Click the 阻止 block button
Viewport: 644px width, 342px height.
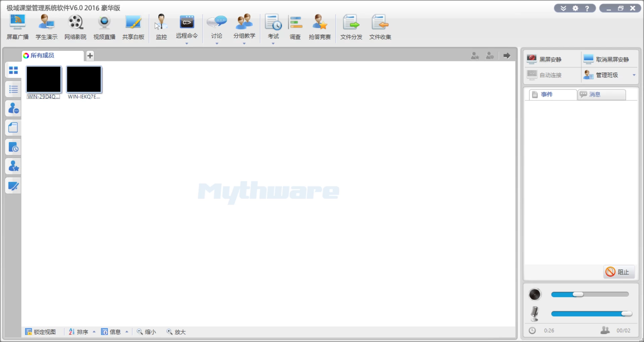(x=619, y=272)
